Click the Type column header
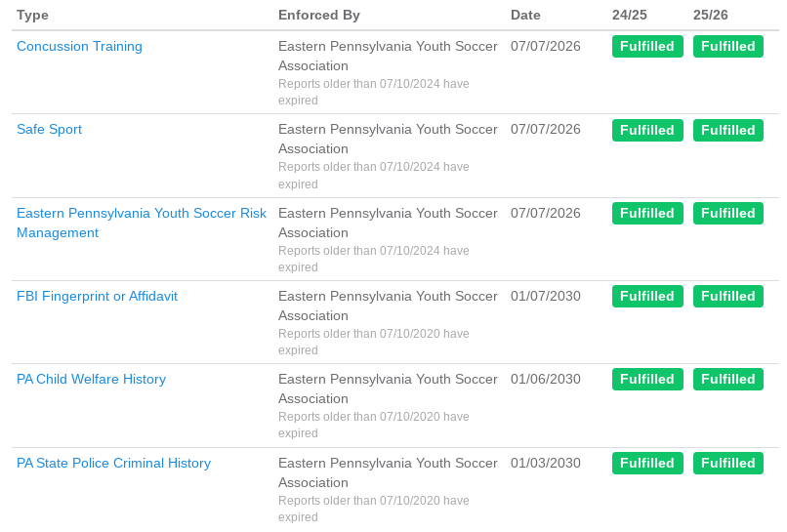The image size is (787, 532). tap(32, 15)
